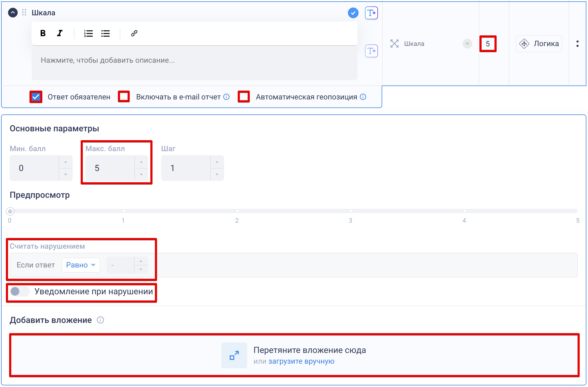Open the Шкала question type dropdown
Image resolution: width=588 pixels, height=387 pixels.
point(467,44)
